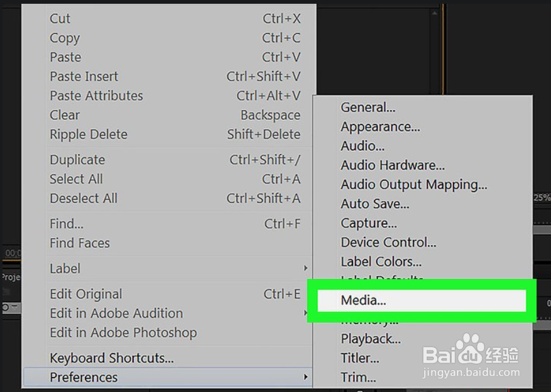Choose Auto Save preferences

point(374,204)
